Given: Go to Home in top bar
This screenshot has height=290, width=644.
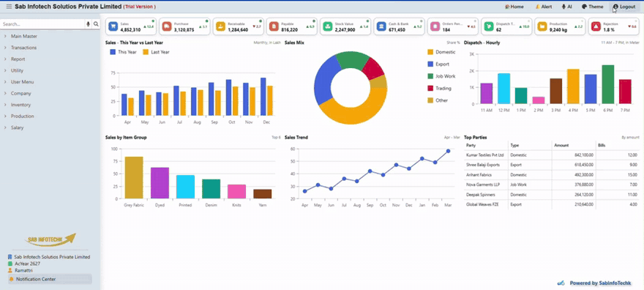Looking at the screenshot, I should (x=514, y=7).
